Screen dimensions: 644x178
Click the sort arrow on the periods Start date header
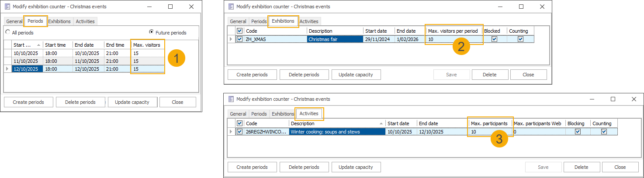pyautogui.click(x=38, y=45)
